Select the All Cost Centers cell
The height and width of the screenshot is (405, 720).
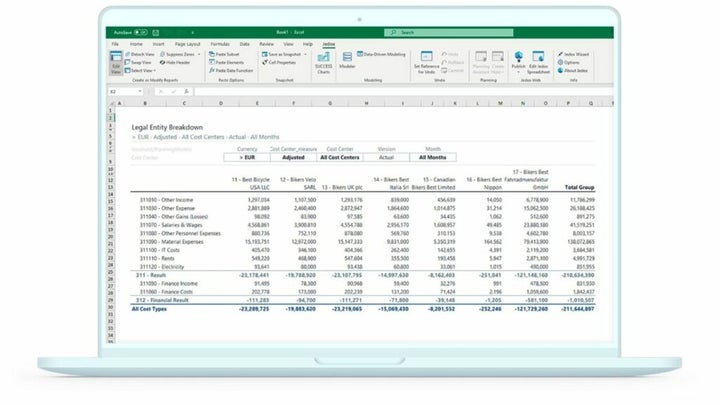(340, 157)
